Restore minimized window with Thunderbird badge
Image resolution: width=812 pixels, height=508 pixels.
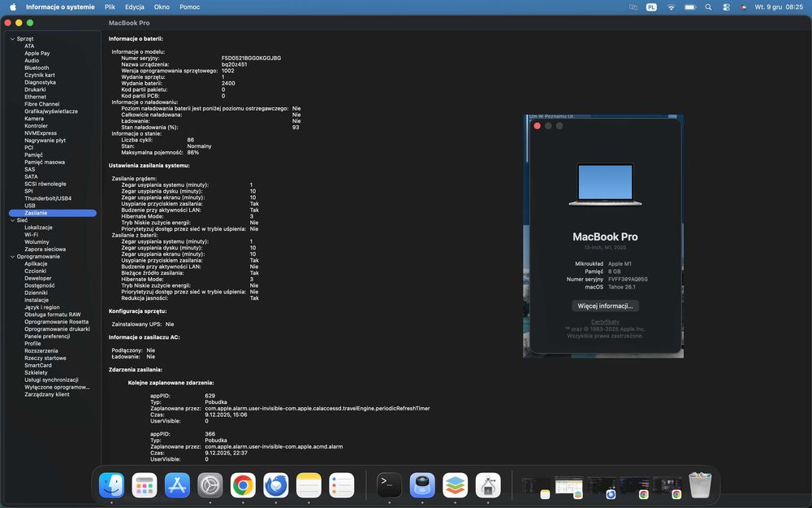tap(602, 487)
